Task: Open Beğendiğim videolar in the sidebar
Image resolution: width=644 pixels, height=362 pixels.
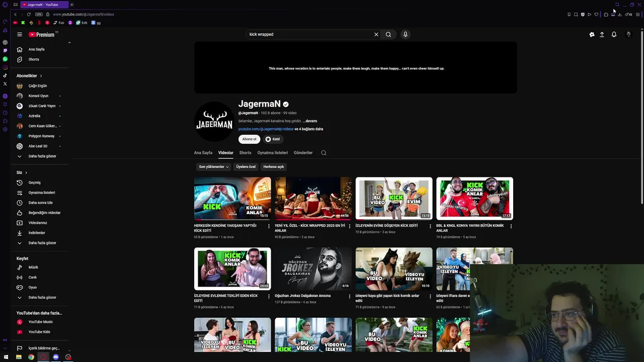Action: [38, 213]
